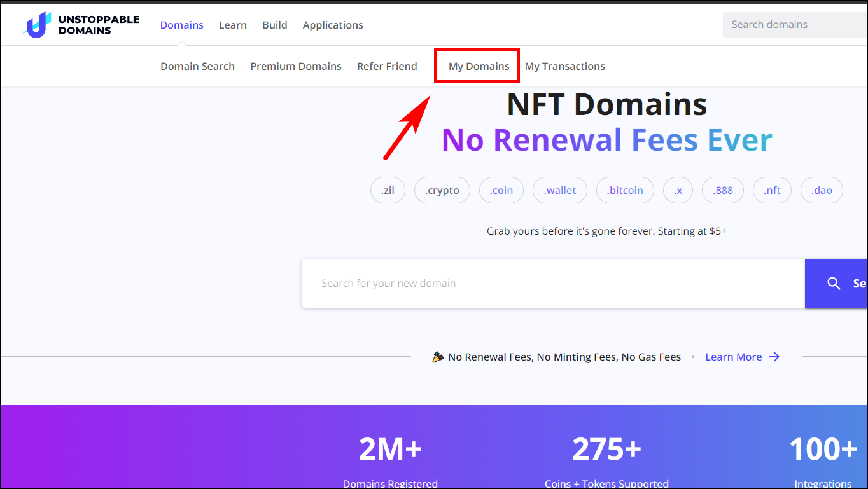
Task: Open Premium Domains page
Action: [296, 66]
